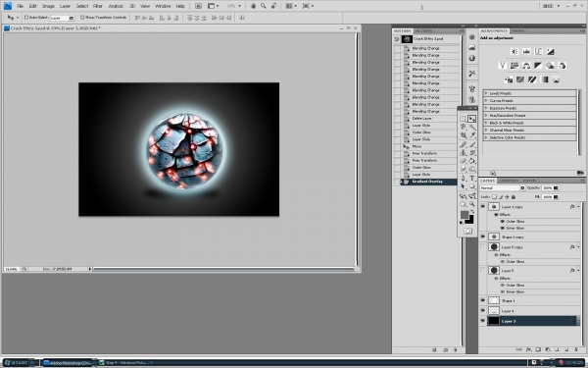Image resolution: width=588 pixels, height=368 pixels.
Task: Open the Filter menu
Action: (x=98, y=6)
